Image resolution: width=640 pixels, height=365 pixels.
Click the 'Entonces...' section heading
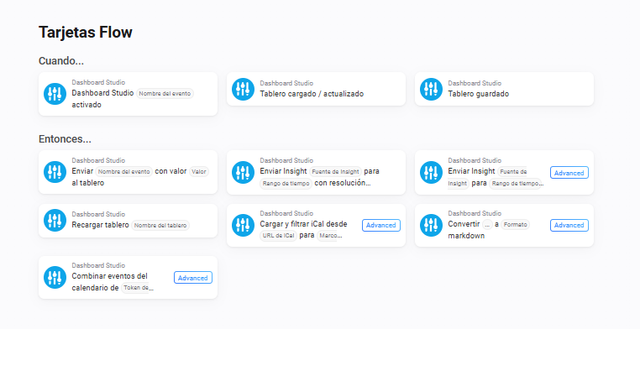click(x=65, y=139)
